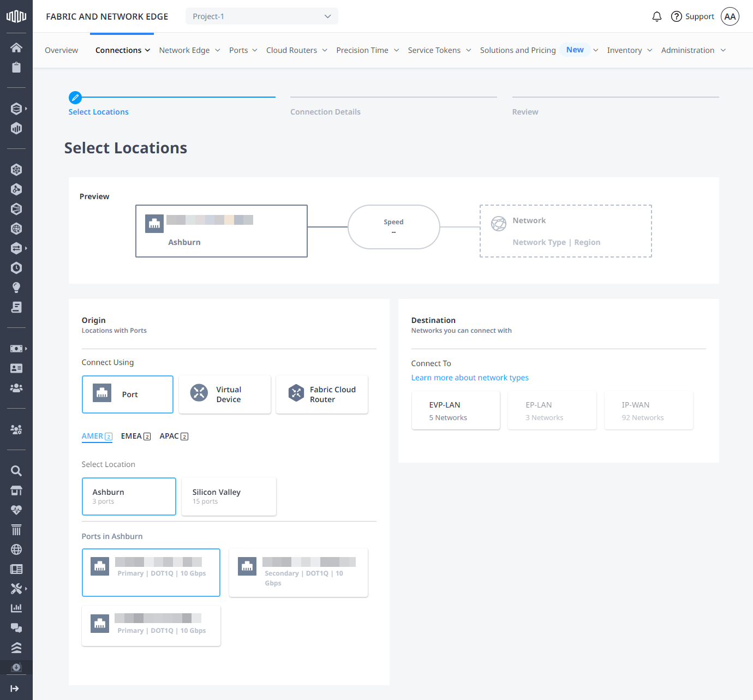Screen dimensions: 753x700
Task: Select the Silicon Valley location card
Action: point(229,496)
